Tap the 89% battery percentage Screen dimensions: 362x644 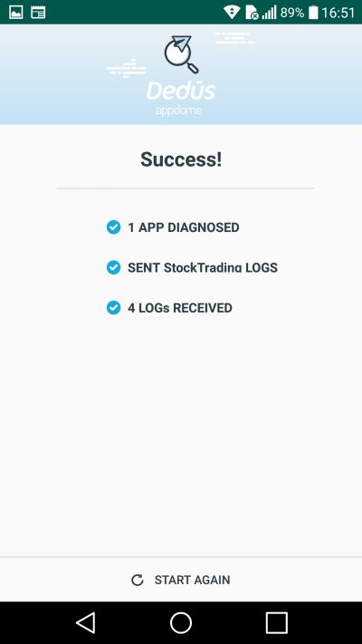[x=292, y=13]
